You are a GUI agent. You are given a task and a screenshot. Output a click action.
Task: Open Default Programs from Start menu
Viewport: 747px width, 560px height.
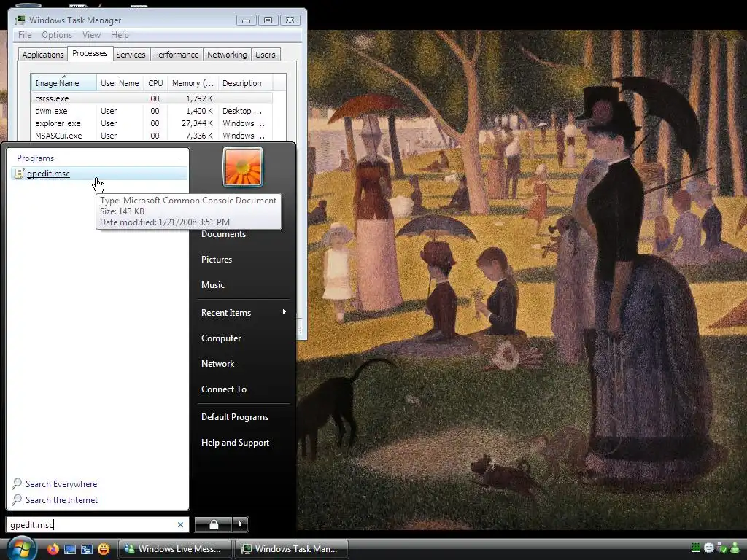click(x=235, y=417)
